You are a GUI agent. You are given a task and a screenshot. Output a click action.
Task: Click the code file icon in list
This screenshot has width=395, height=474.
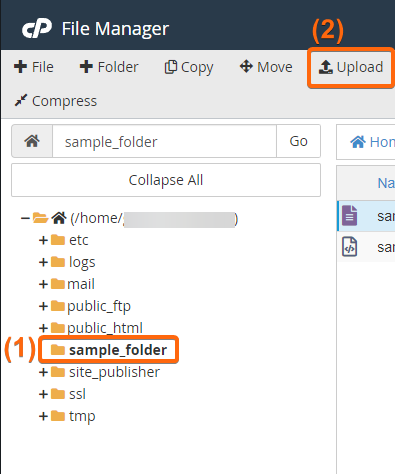click(349, 247)
